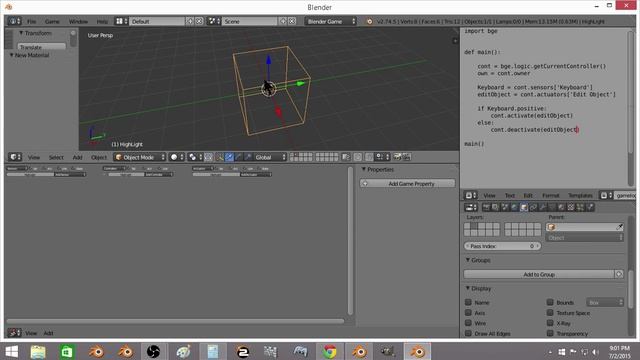Enable the Name display checkbox
Image resolution: width=640 pixels, height=360 pixels.
[x=468, y=302]
